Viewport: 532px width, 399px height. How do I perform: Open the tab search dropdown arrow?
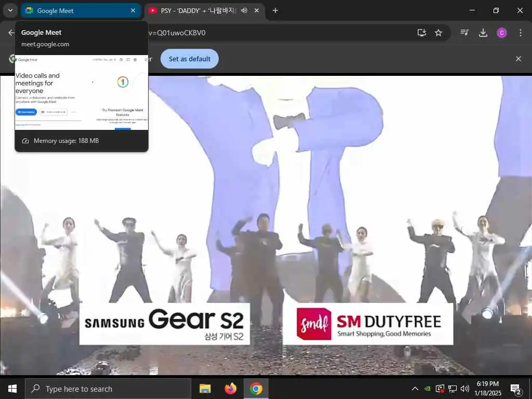tap(10, 10)
